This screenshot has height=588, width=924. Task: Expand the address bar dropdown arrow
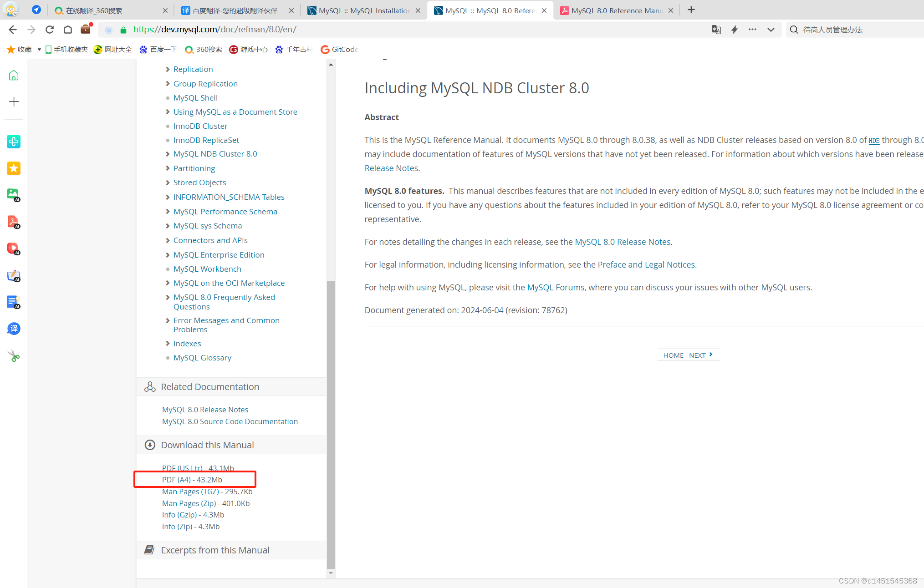point(771,30)
